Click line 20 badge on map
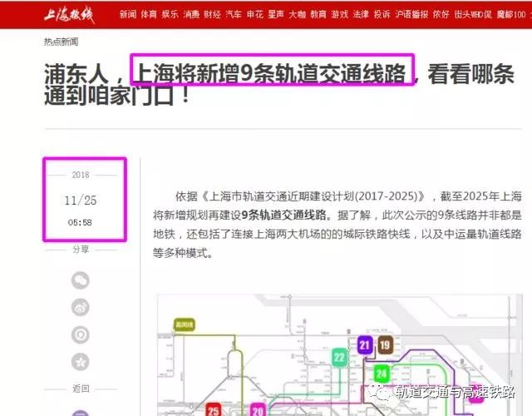This screenshot has height=416, width=532. 258,410
